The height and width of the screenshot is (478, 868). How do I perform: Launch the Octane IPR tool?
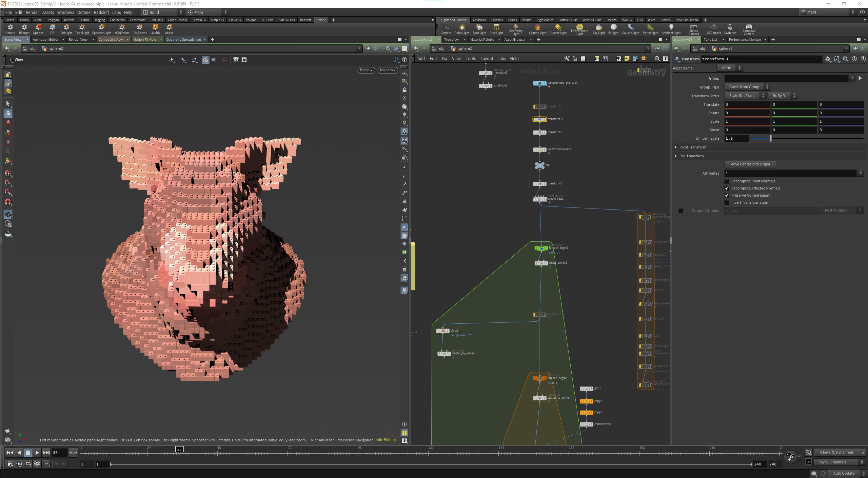52,29
